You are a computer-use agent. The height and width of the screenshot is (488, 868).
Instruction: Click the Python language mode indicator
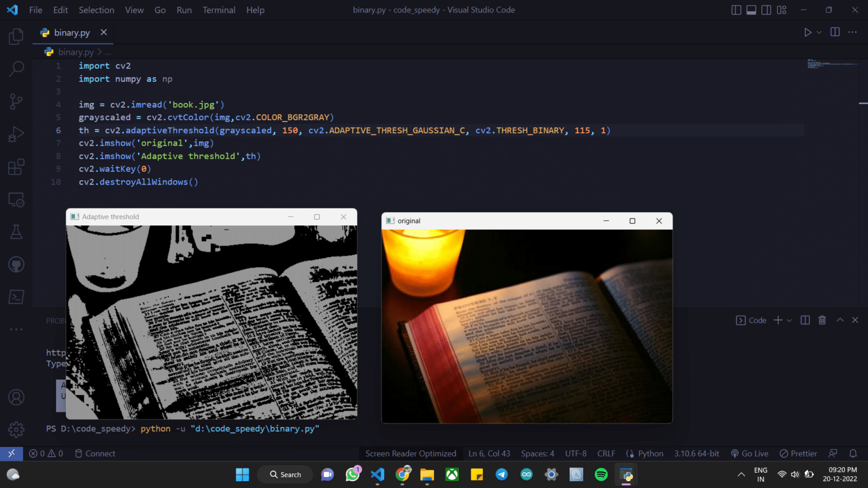pos(650,454)
